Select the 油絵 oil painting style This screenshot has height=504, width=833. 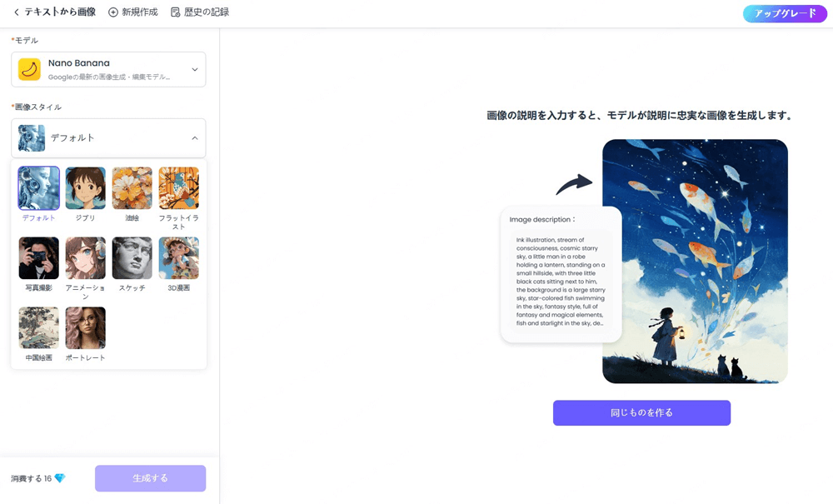(132, 188)
